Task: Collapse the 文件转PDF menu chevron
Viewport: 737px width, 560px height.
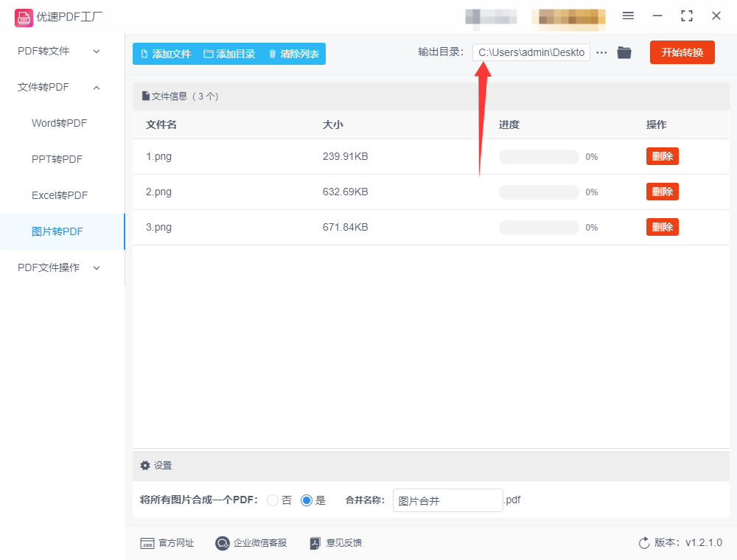Action: pyautogui.click(x=97, y=88)
